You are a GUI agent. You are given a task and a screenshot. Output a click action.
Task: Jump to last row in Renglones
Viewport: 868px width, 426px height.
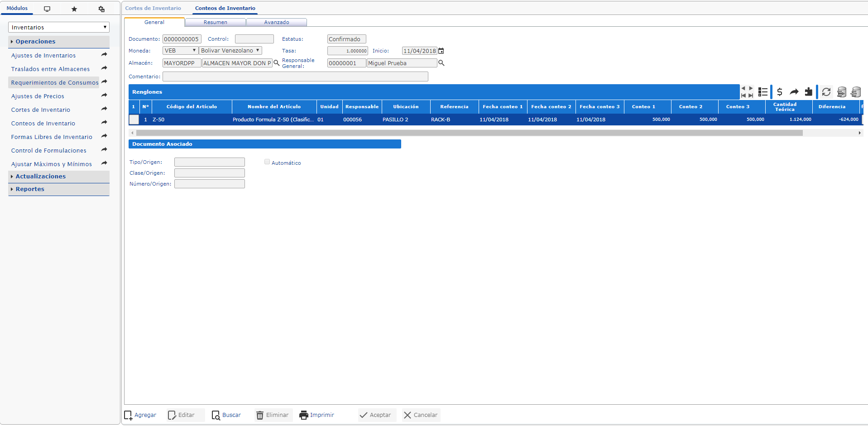(751, 96)
